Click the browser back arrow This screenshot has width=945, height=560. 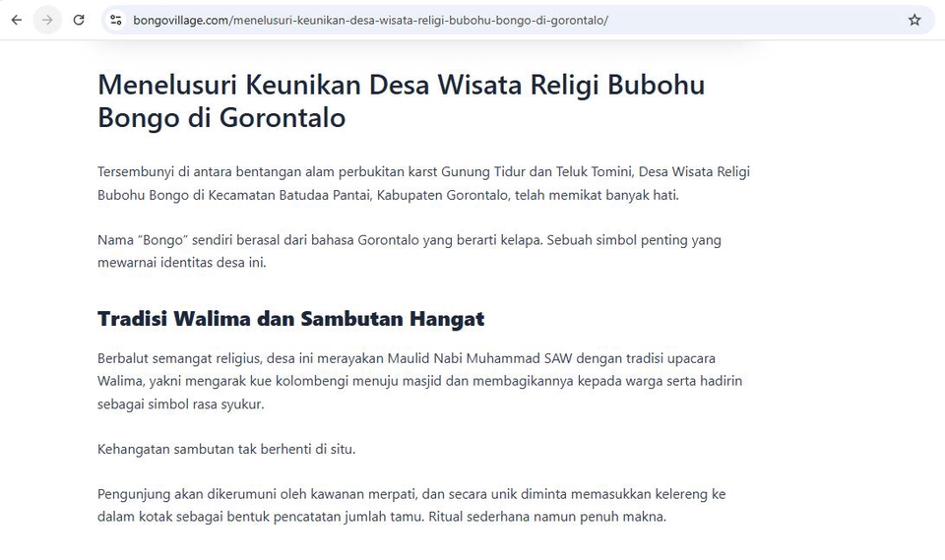pos(17,20)
